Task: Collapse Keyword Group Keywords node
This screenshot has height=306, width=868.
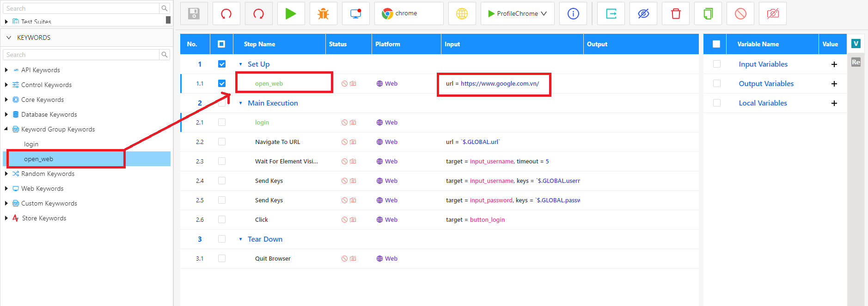Action: [6, 129]
